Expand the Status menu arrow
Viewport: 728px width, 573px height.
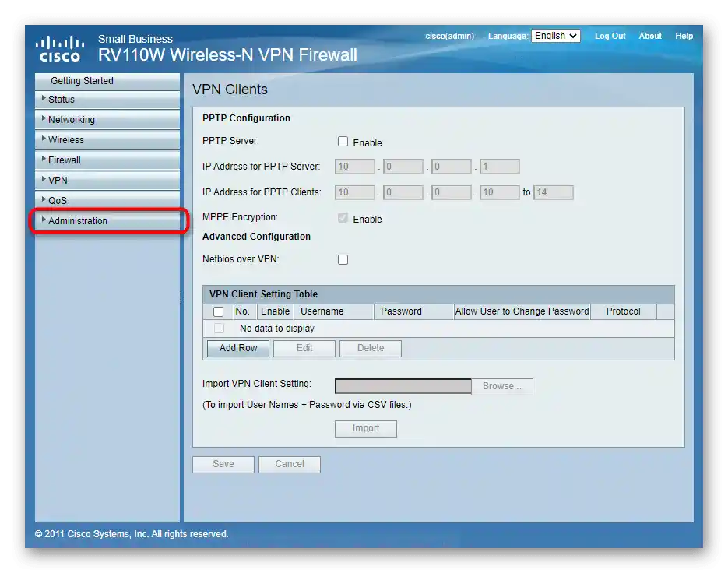[44, 98]
